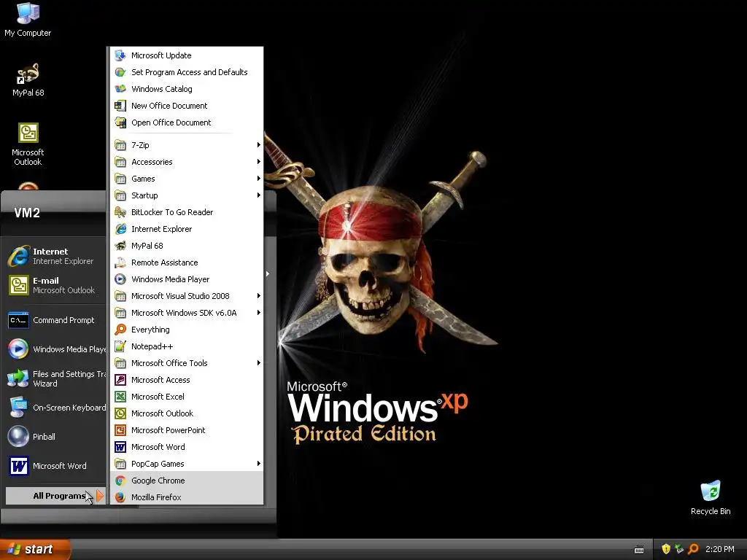Image resolution: width=747 pixels, height=560 pixels.
Task: Expand the PopCap Games submenu
Action: point(187,464)
